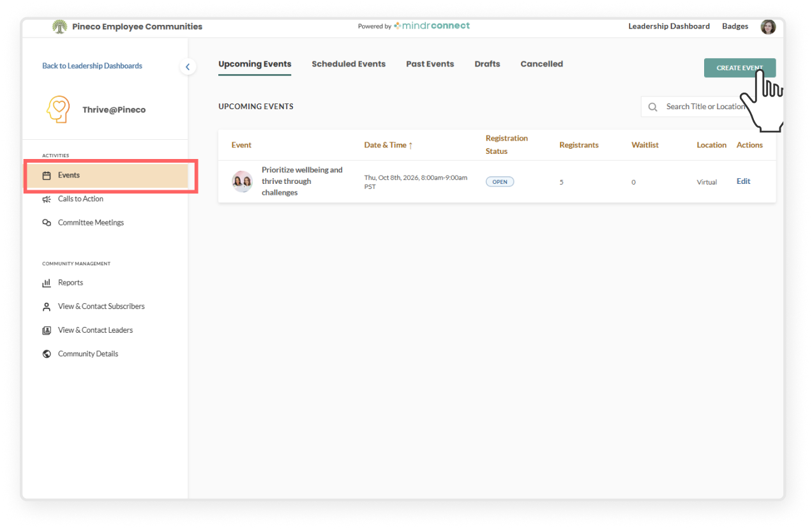Click Pineco Employee Communities title
Screen dimensions: 812x530
[137, 27]
